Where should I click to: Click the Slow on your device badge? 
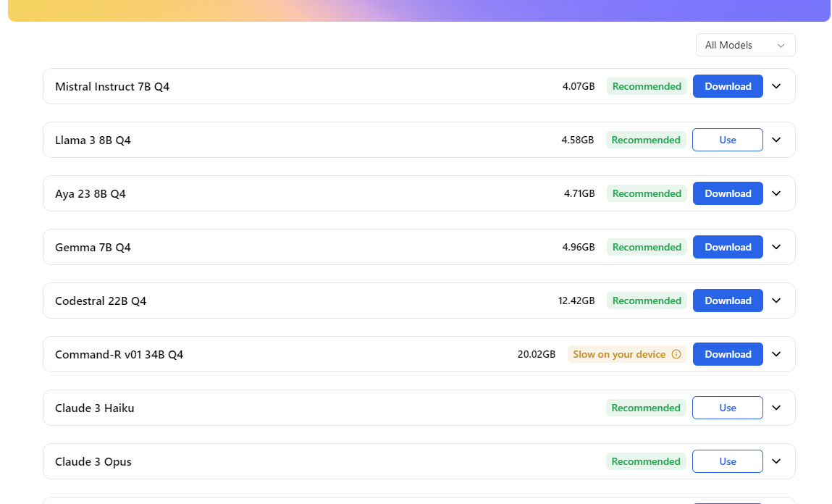click(x=626, y=354)
